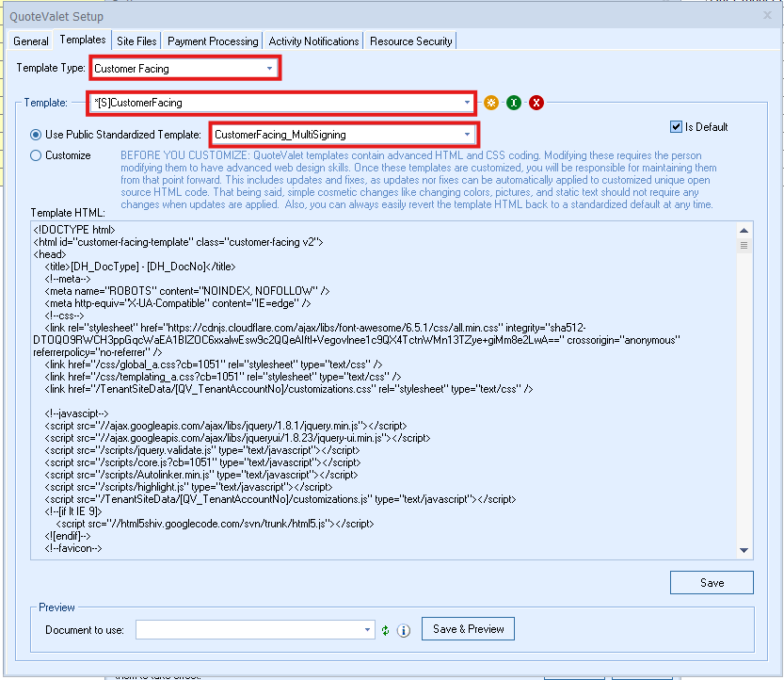
Task: Click the customizations.css link line
Action: (x=289, y=389)
